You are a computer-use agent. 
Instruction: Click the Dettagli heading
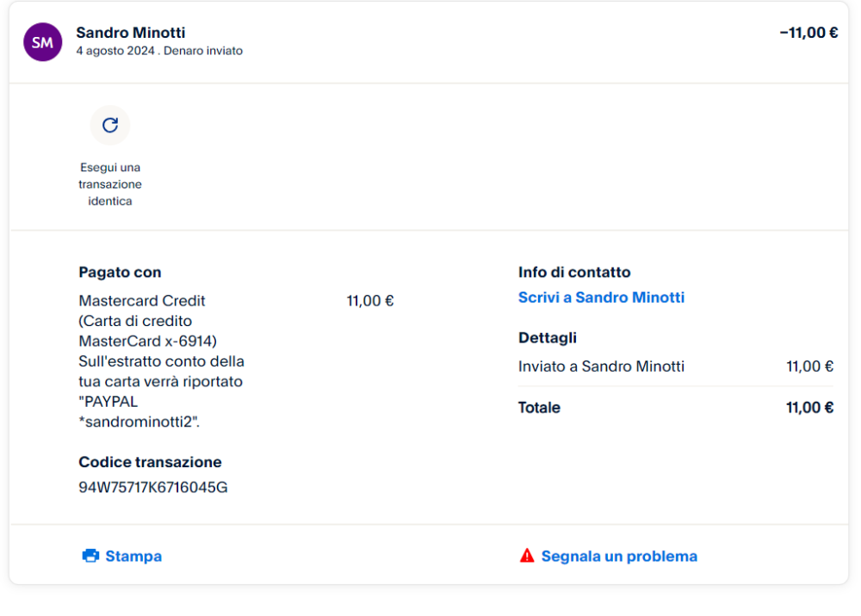[548, 338]
